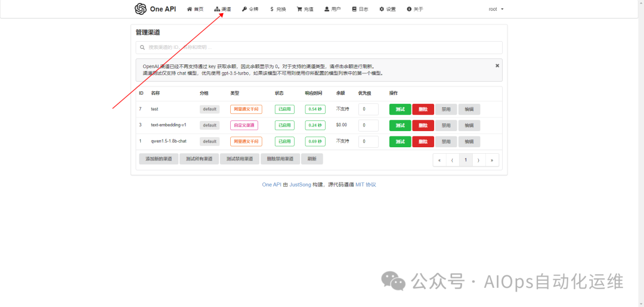Open the 日志 logs page
The image size is (644, 307).
pos(360,9)
